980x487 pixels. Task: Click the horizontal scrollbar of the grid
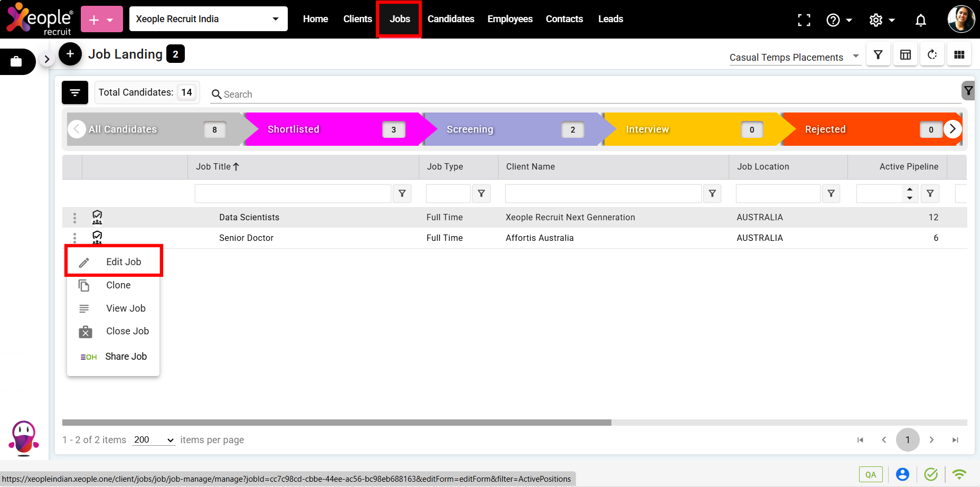(x=337, y=423)
